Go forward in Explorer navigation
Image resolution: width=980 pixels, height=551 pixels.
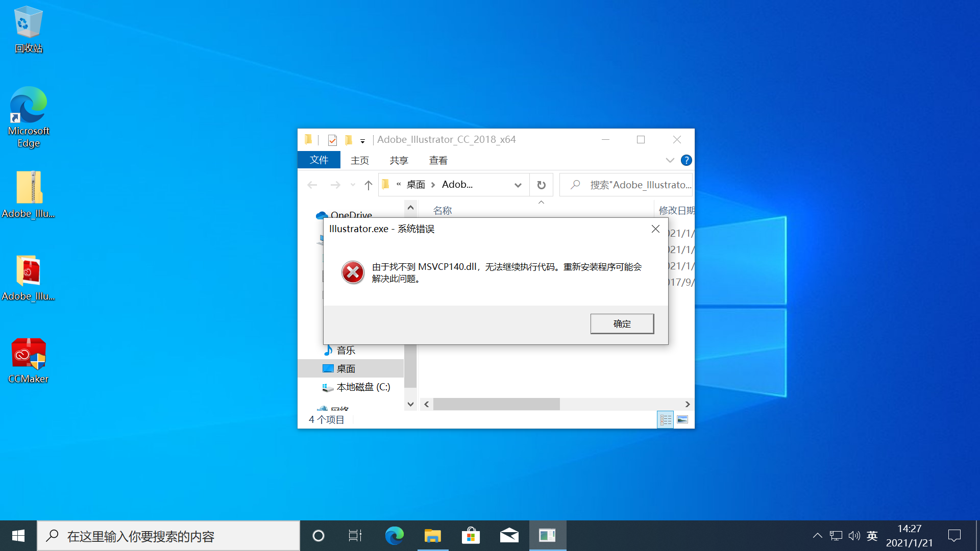coord(335,185)
